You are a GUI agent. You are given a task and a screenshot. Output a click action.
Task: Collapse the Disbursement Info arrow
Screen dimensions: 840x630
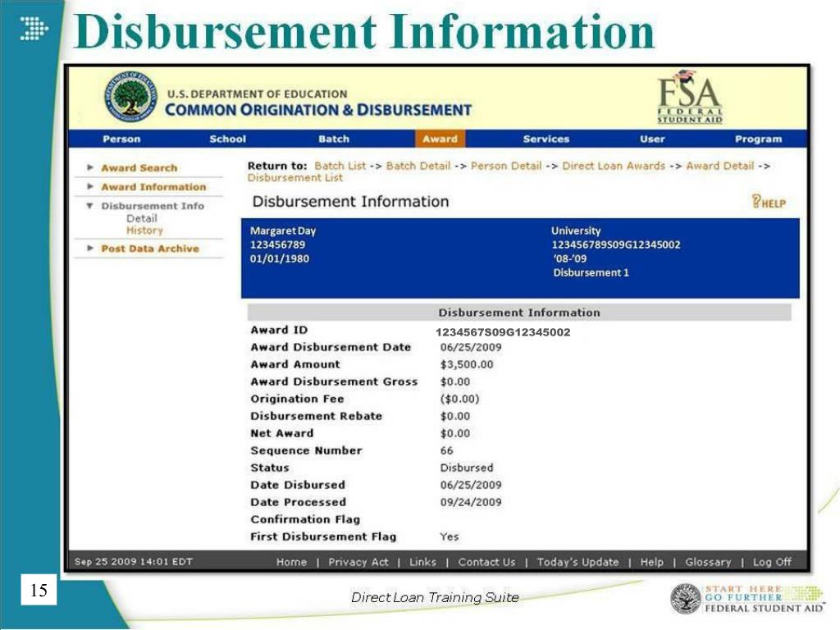point(90,206)
